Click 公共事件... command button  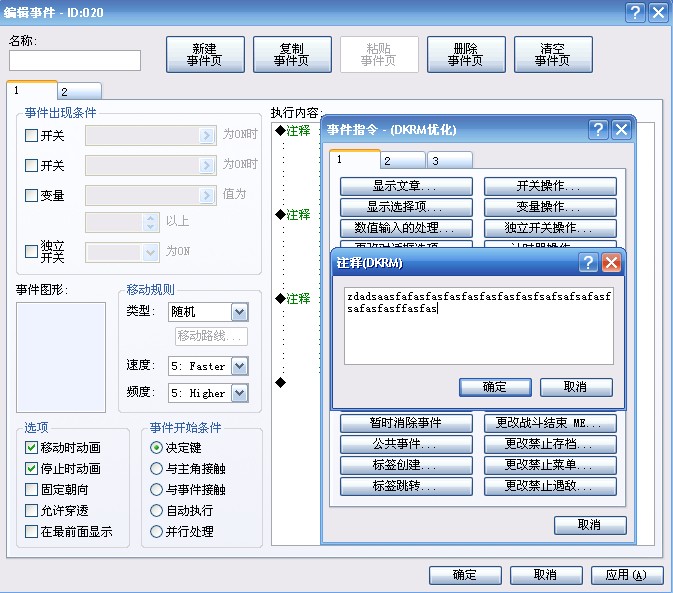coord(406,445)
